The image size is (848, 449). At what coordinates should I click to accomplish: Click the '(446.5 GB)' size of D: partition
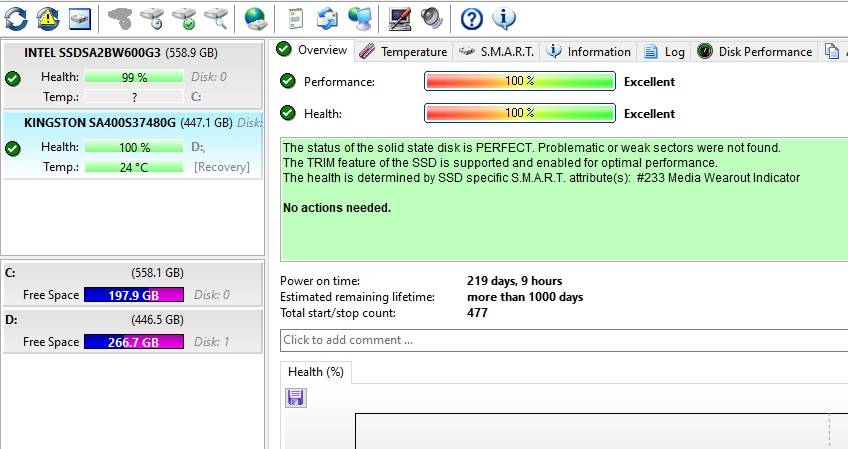(x=157, y=320)
